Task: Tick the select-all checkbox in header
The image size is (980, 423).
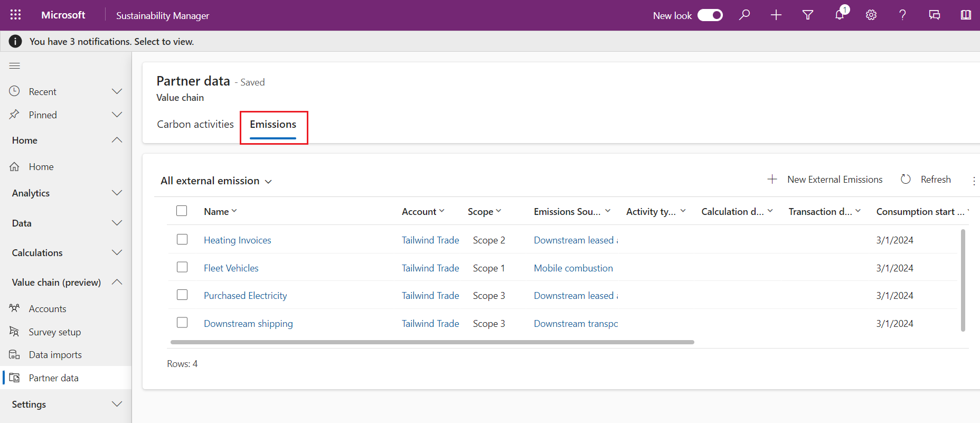Action: click(182, 211)
